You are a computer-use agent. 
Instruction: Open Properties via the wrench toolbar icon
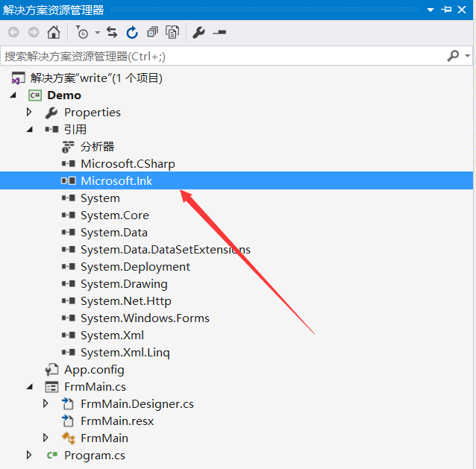coord(198,32)
